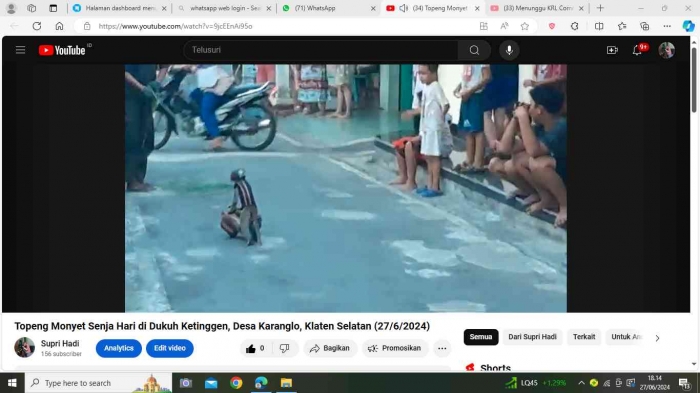Viewport: 700px width, 393px height.
Task: Open Mail app from taskbar
Action: [211, 383]
